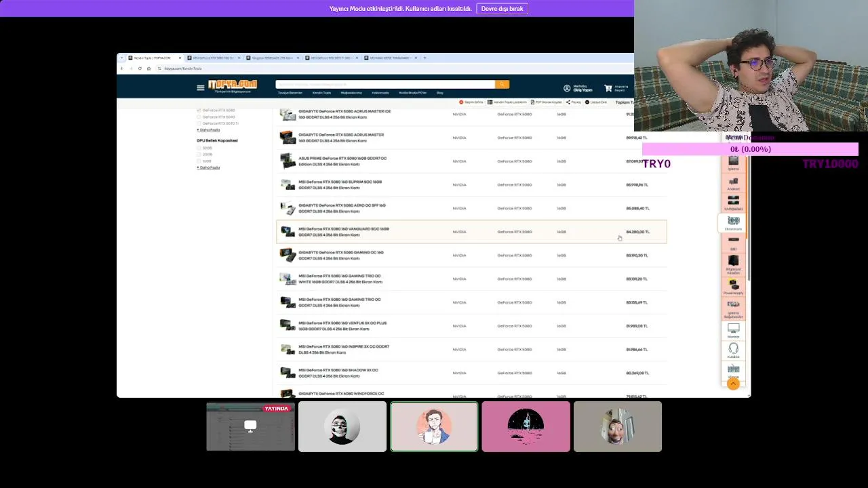Click the ITOPYA.COM logo

233,86
